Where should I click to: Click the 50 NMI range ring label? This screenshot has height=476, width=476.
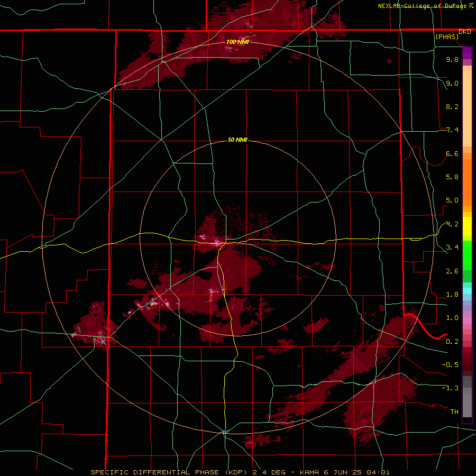pyautogui.click(x=237, y=140)
